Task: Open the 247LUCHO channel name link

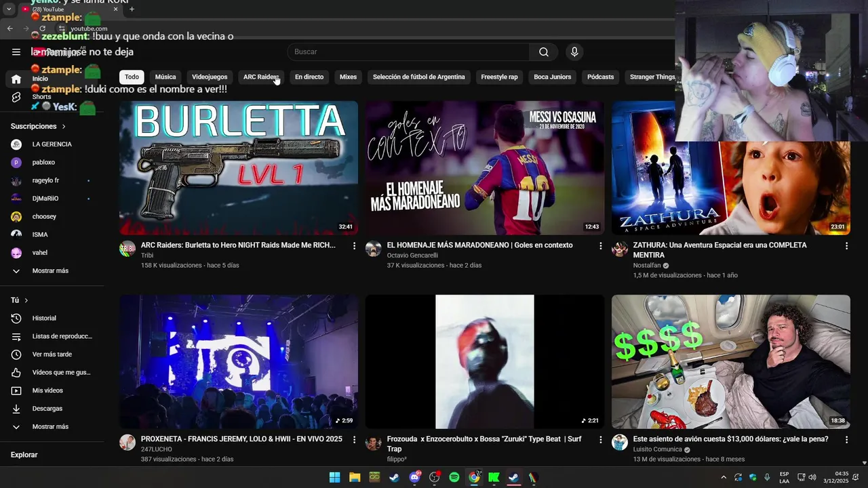Action: coord(157,449)
